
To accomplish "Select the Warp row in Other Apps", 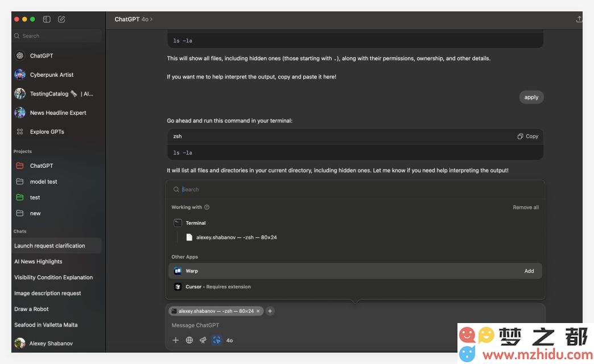I will (356, 271).
